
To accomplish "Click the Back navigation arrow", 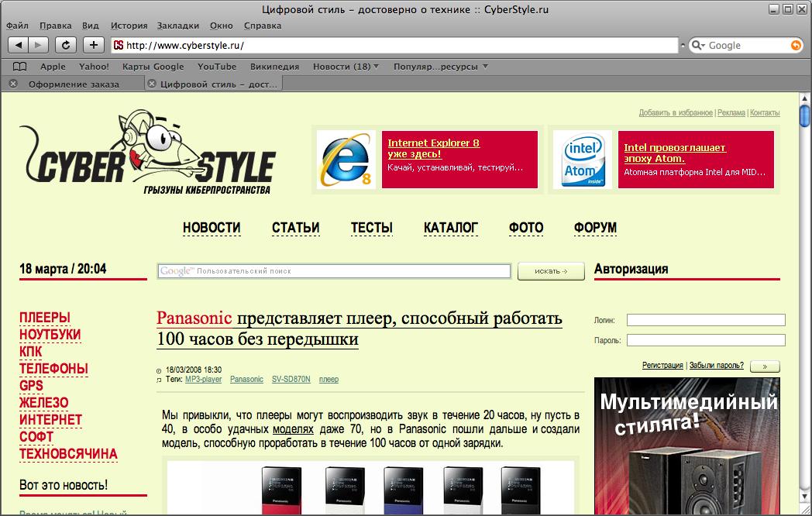I will click(x=19, y=44).
